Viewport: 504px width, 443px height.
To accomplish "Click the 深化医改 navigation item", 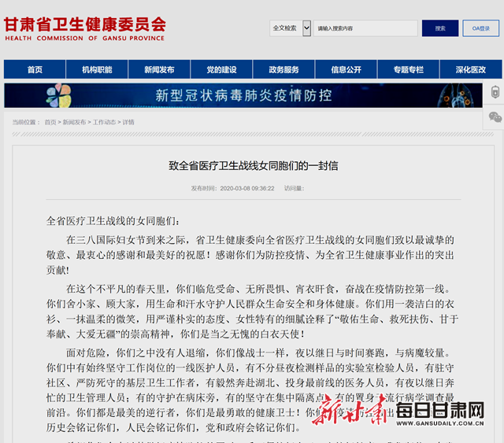I will [x=470, y=69].
